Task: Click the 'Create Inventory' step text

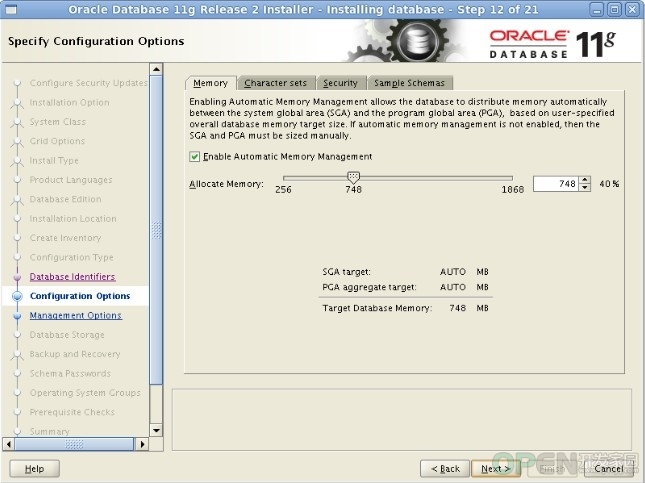Action: pyautogui.click(x=65, y=238)
